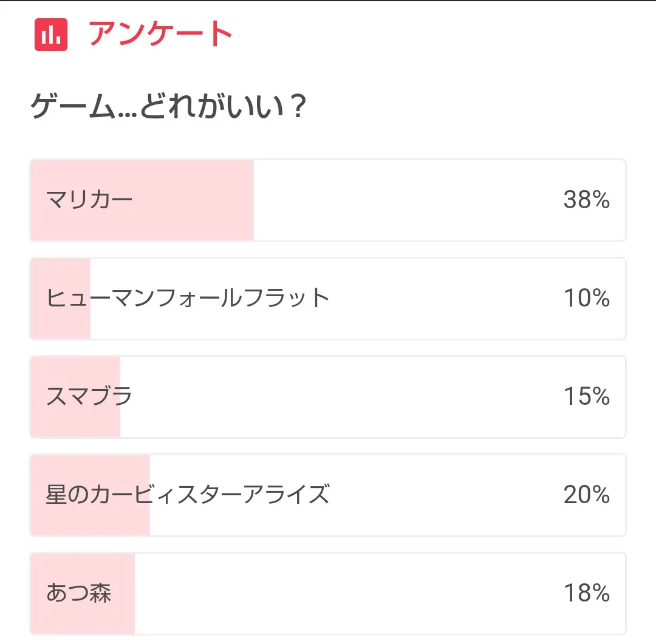The image size is (656, 644).
Task: Click the 18% result value
Action: point(586,593)
